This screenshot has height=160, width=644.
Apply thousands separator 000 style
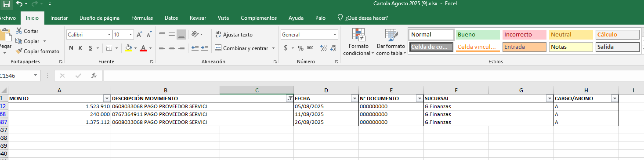pyautogui.click(x=310, y=48)
